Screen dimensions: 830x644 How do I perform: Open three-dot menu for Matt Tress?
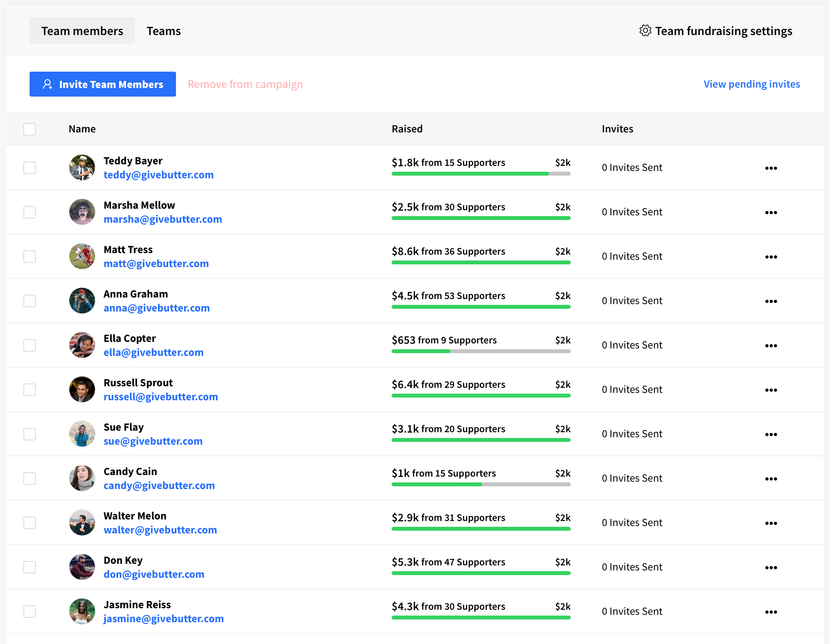[x=771, y=257]
